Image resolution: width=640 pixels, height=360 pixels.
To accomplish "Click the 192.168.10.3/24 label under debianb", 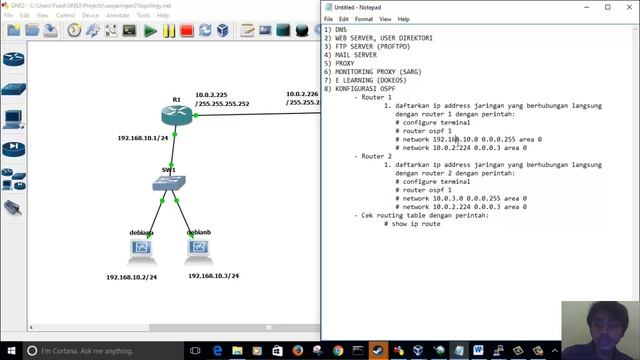I will [213, 276].
